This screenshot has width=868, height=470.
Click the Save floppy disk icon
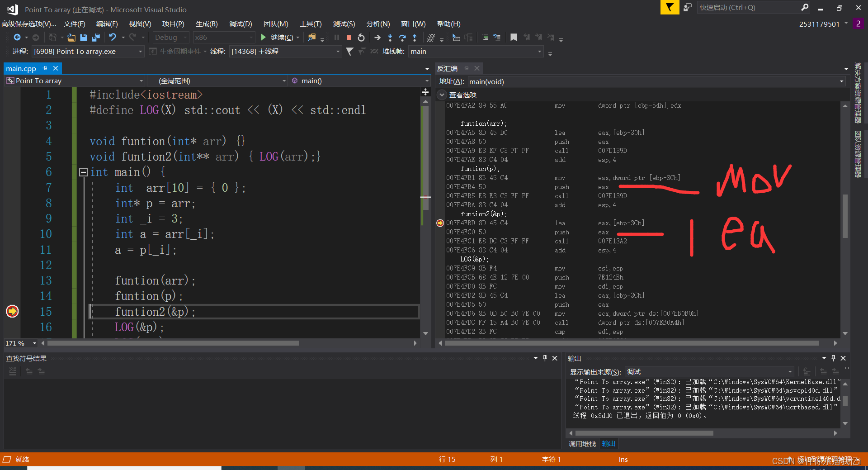(x=84, y=38)
